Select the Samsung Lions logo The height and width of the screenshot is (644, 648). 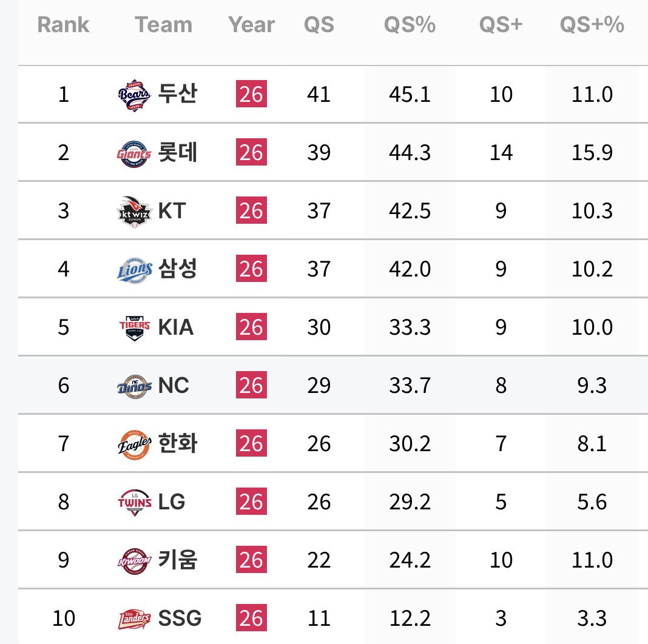[134, 270]
